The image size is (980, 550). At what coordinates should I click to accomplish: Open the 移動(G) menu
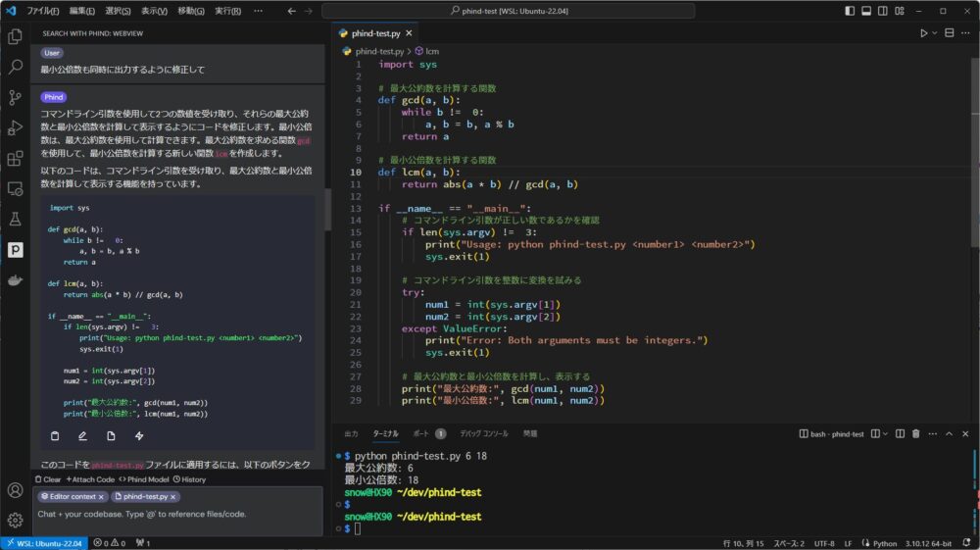[191, 11]
